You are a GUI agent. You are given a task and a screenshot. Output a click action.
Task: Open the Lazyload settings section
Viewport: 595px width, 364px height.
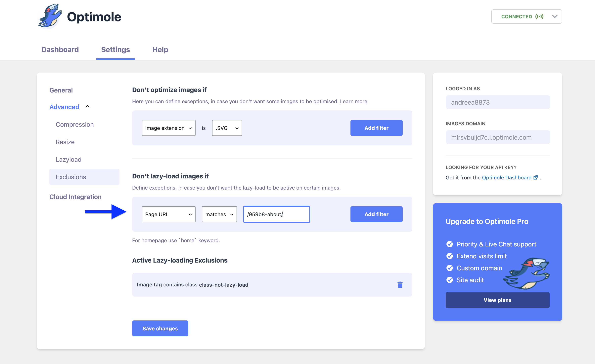(x=69, y=160)
